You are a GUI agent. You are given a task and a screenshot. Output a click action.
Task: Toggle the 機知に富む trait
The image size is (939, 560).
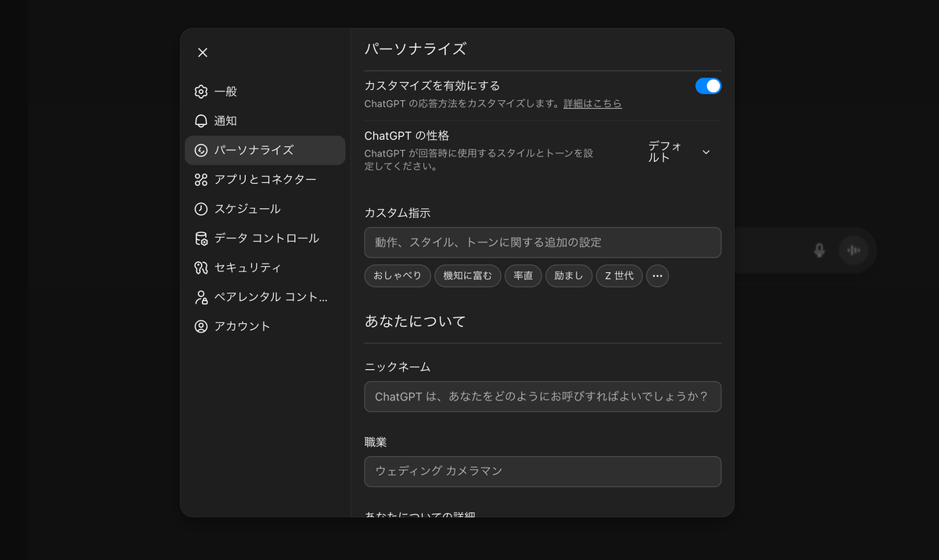(x=467, y=275)
